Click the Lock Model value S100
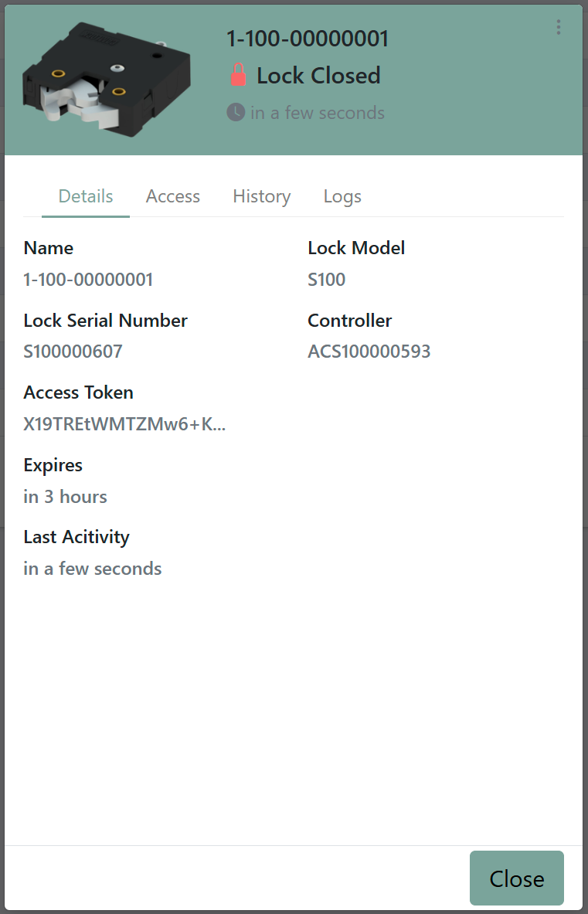588x914 pixels. [x=326, y=280]
